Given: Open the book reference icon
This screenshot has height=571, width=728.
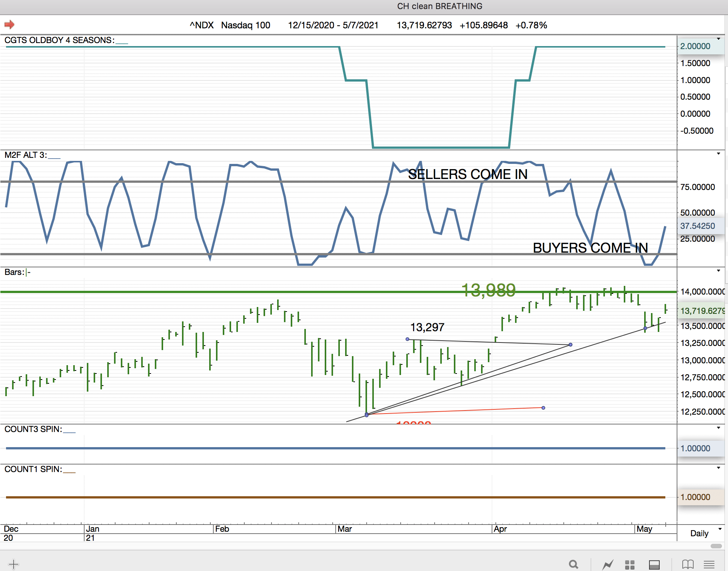Looking at the screenshot, I should pos(688,565).
